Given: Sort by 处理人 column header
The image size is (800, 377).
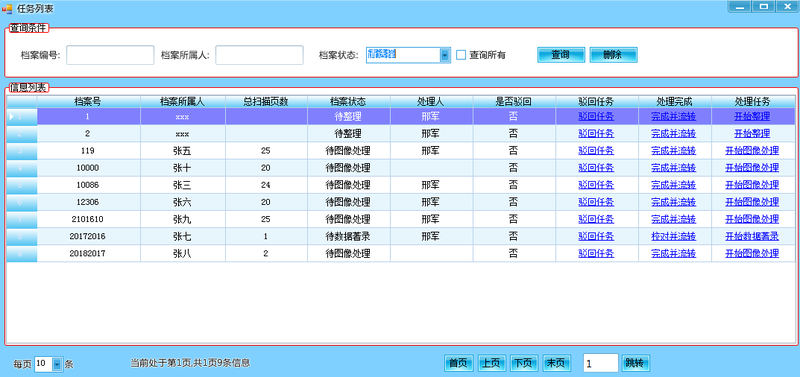Looking at the screenshot, I should point(432,102).
